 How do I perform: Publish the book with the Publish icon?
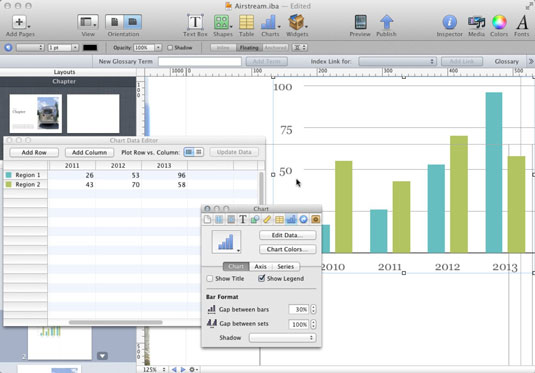point(386,23)
